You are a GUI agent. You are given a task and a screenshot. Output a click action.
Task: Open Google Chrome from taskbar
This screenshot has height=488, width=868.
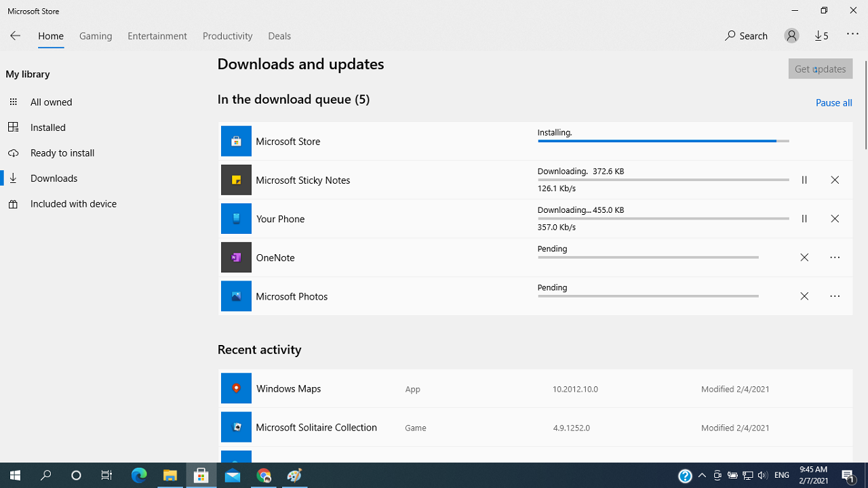click(264, 475)
